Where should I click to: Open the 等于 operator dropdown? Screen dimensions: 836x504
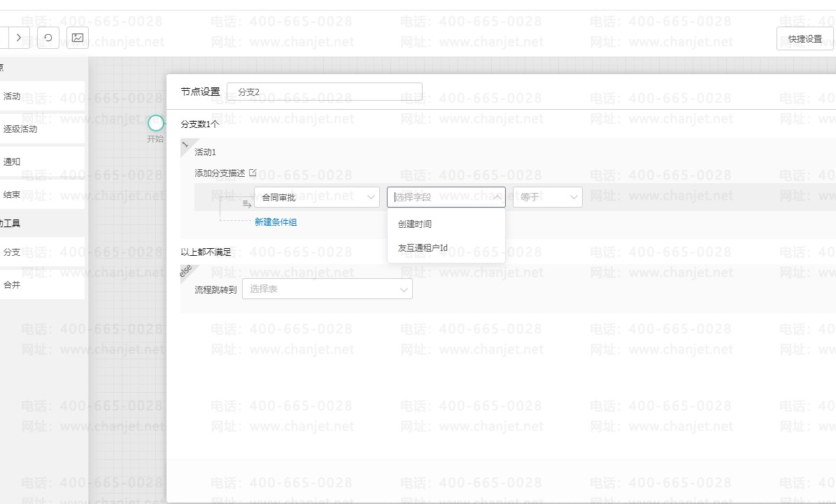click(x=548, y=197)
